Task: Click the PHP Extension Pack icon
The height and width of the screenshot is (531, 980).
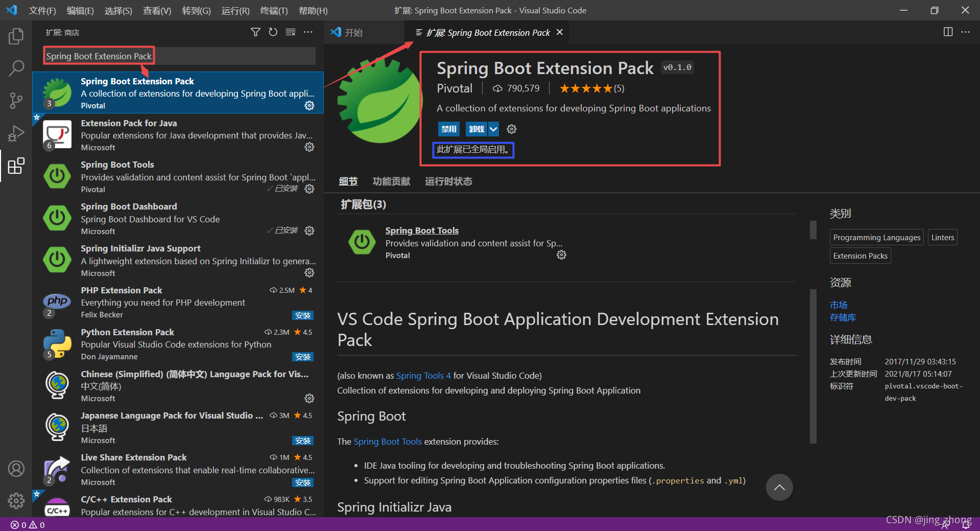Action: pos(57,302)
